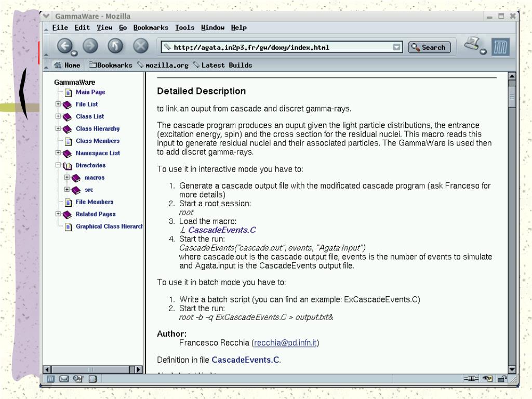Image resolution: width=532 pixels, height=399 pixels.
Task: Reload the page with the Reload button
Action: click(x=115, y=46)
